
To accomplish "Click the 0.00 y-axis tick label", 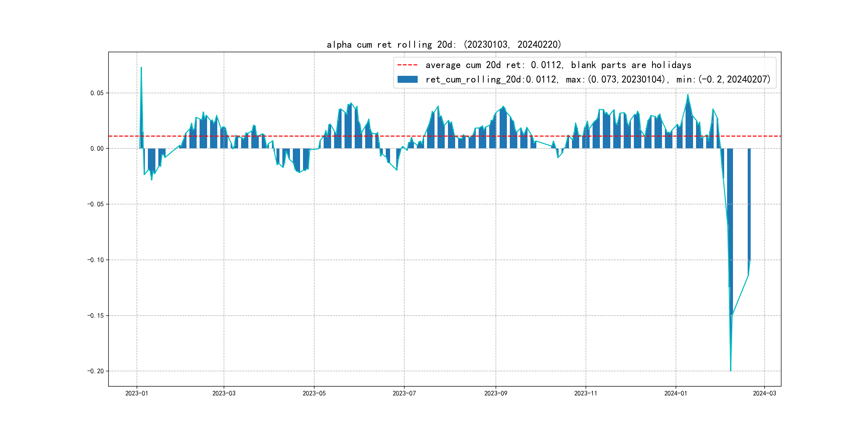I will pyautogui.click(x=97, y=149).
